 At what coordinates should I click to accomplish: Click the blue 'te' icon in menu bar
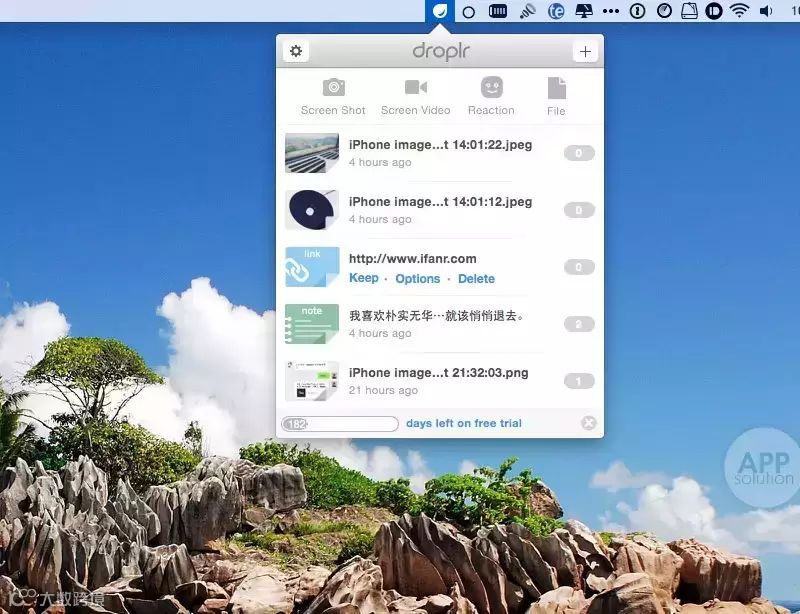coord(556,11)
